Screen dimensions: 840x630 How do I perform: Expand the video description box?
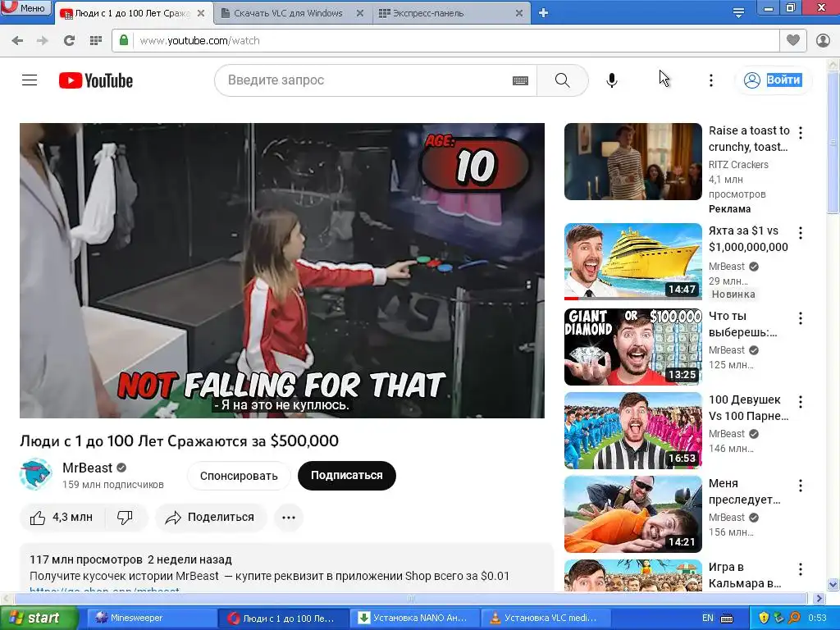(x=286, y=568)
